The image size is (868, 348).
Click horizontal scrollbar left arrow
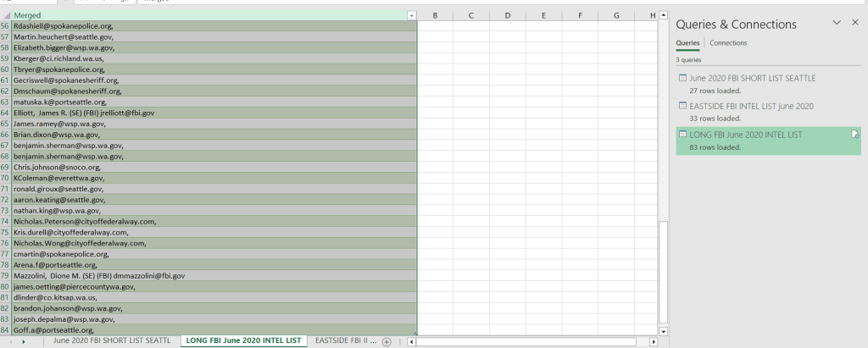pyautogui.click(x=411, y=341)
